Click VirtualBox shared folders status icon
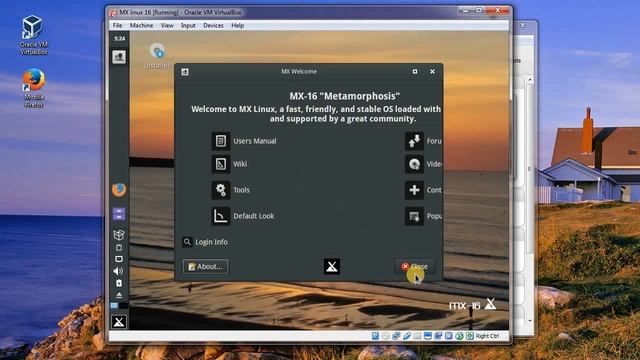Screen dimensions: 640x360 [x=417, y=336]
